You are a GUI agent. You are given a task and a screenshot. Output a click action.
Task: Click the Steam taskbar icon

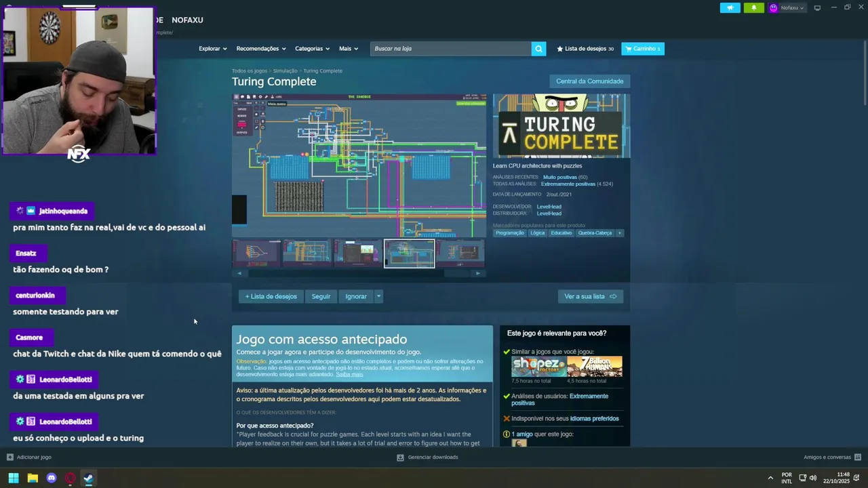point(88,478)
